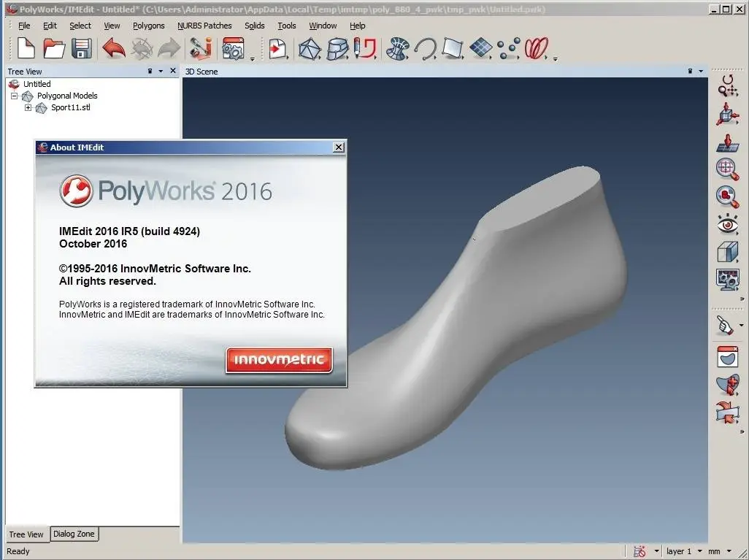Expand the main toolbar overflow arrow after gears icon

tap(253, 58)
